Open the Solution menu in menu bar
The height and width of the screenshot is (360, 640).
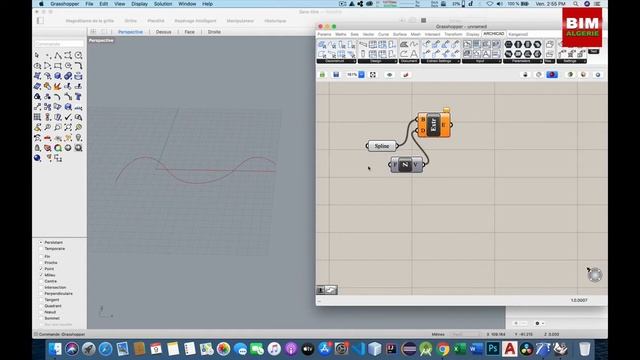tap(162, 4)
